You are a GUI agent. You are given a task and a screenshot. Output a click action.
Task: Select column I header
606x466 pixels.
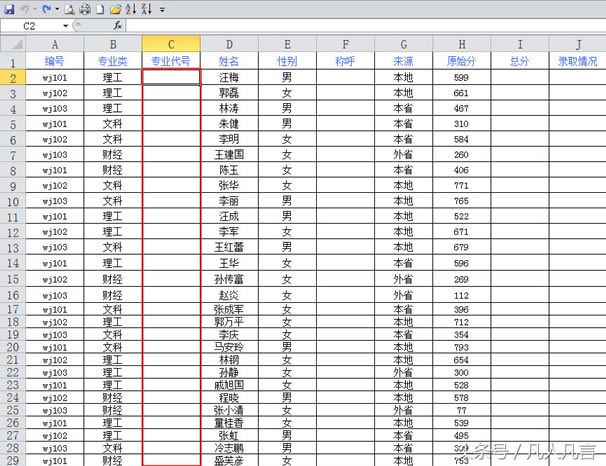pos(520,44)
